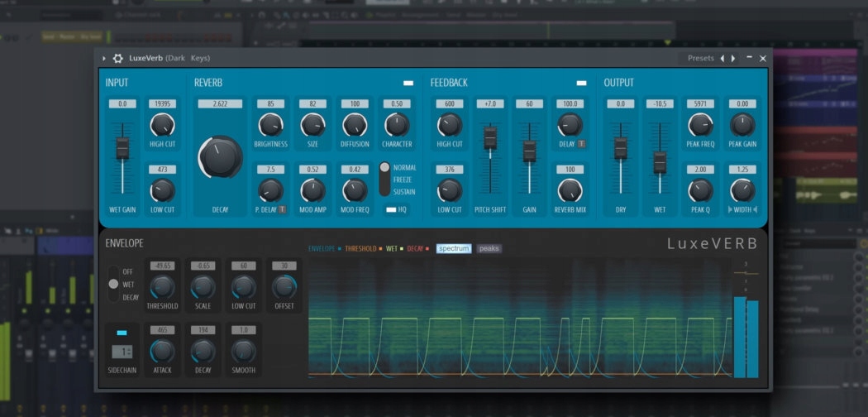This screenshot has height=417, width=868.
Task: Click the BRIGHTNESS knob
Action: pos(270,125)
